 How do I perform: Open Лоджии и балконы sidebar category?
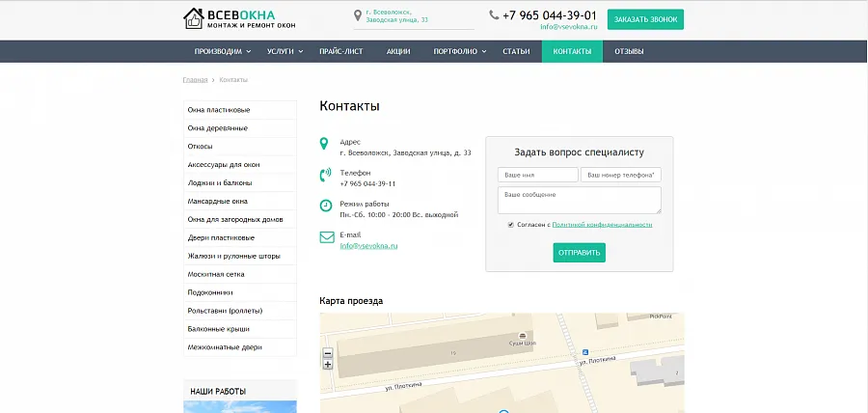pos(240,183)
